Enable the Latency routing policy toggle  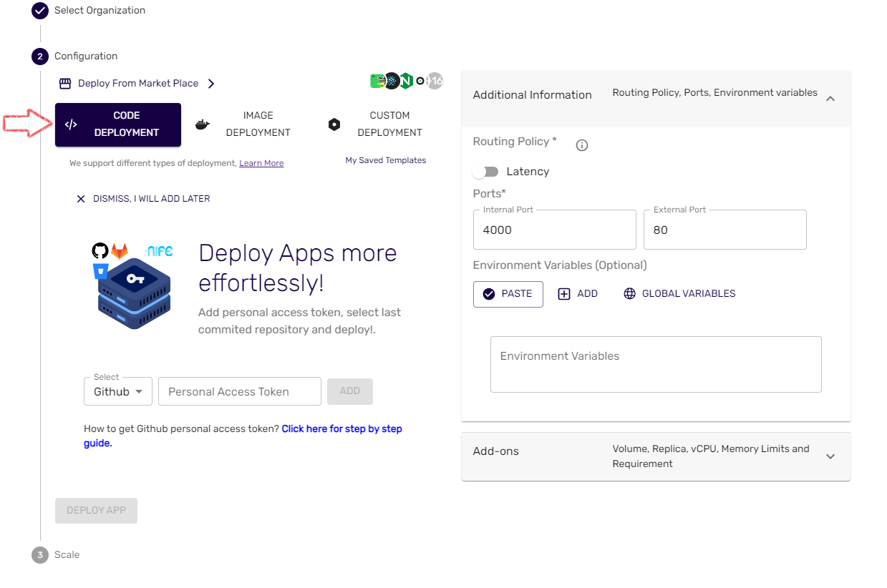(x=485, y=172)
